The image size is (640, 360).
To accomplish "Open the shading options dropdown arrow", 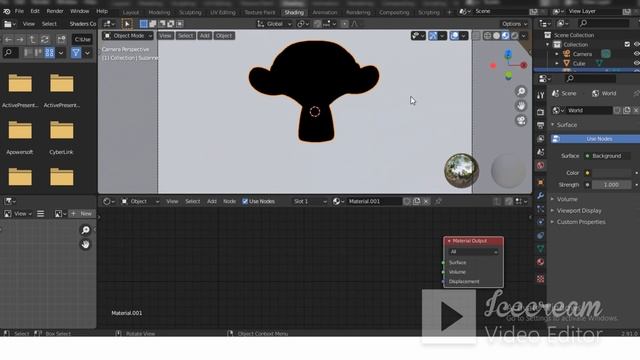I will click(x=524, y=36).
